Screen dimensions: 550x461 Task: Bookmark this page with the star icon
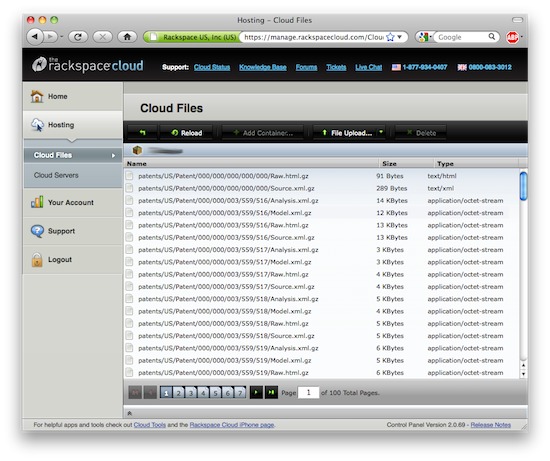[390, 37]
